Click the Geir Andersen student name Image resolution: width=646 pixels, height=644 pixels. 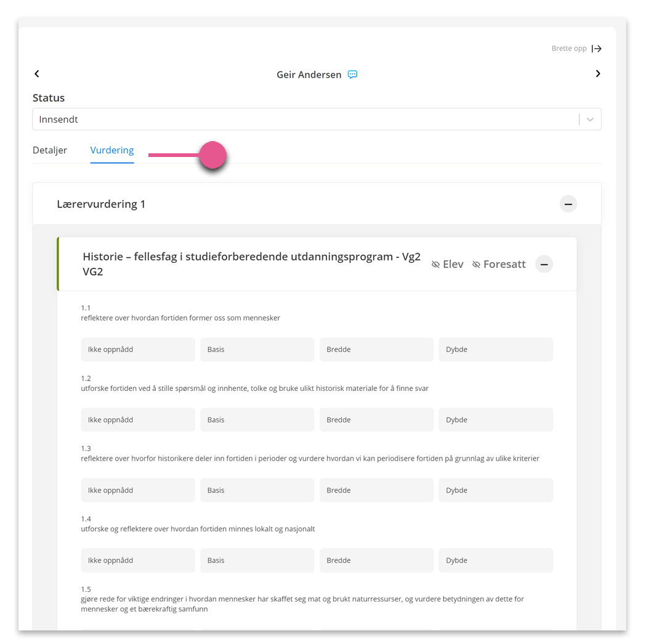[309, 74]
